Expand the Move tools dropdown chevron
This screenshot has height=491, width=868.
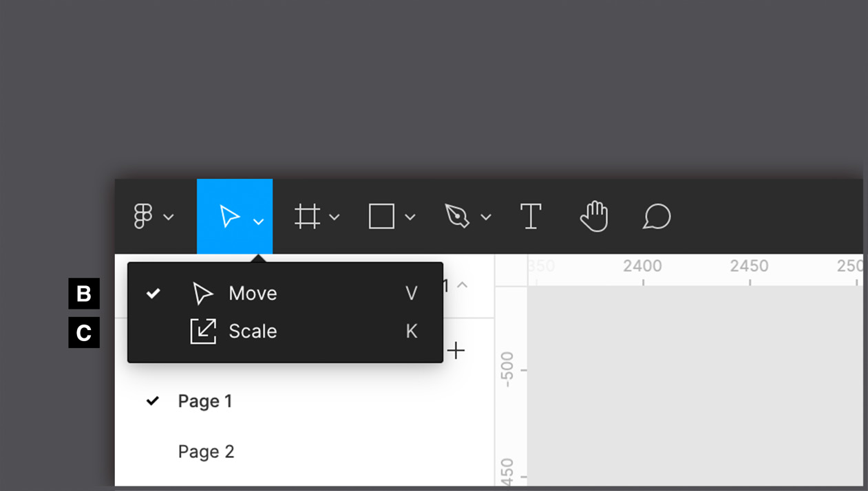click(x=259, y=221)
